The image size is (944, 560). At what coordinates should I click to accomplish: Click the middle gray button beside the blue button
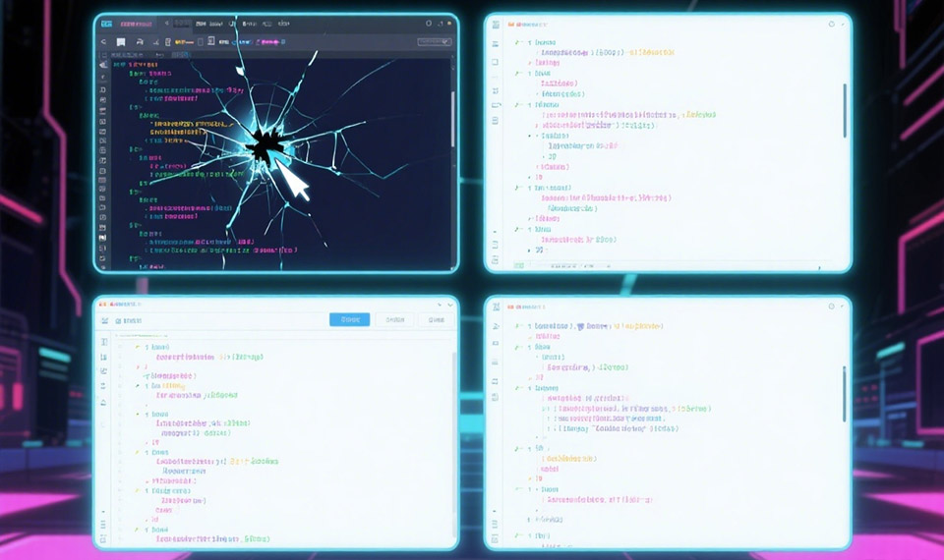tap(394, 319)
